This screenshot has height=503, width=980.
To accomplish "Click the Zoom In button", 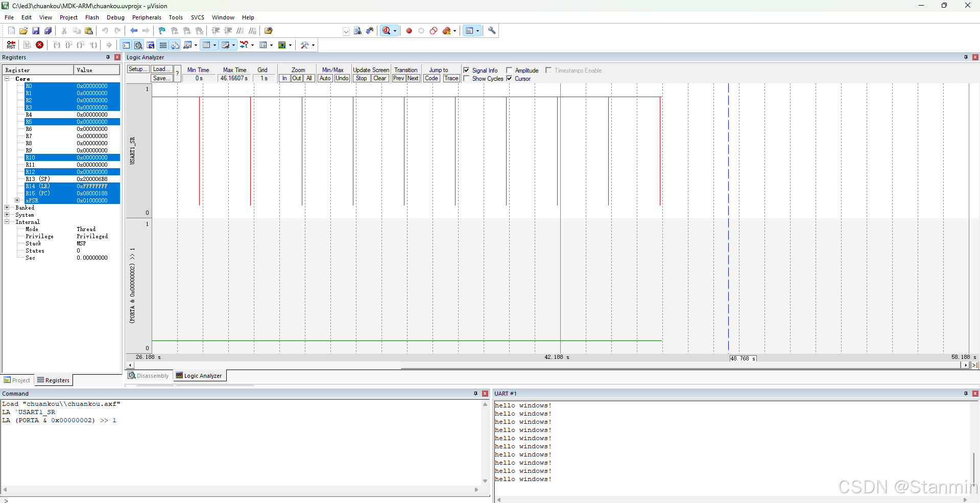I will pyautogui.click(x=284, y=78).
